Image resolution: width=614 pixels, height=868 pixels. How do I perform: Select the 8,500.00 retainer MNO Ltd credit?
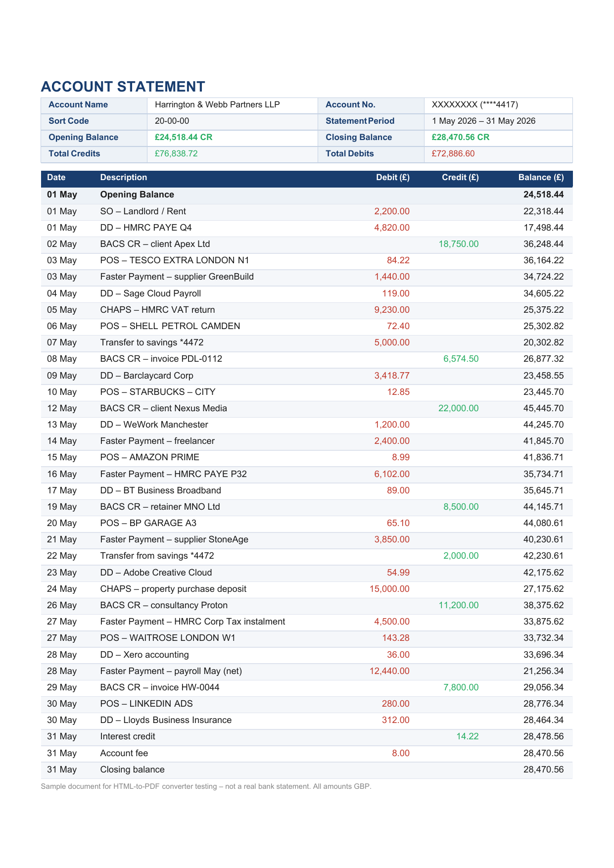tap(461, 507)
